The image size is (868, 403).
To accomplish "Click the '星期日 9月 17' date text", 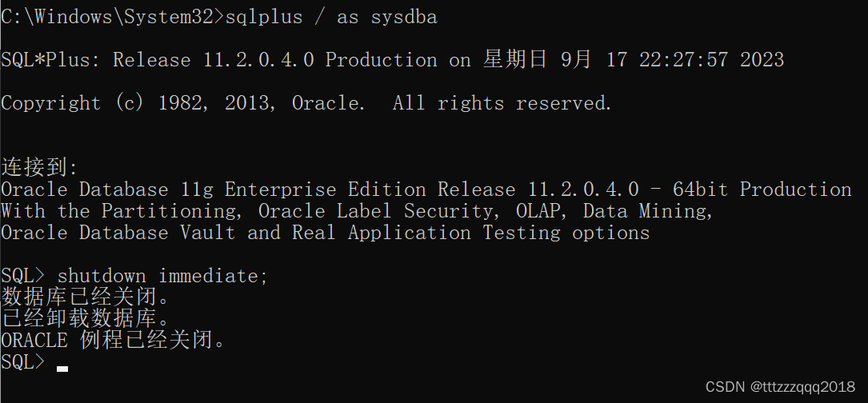I will 555,59.
